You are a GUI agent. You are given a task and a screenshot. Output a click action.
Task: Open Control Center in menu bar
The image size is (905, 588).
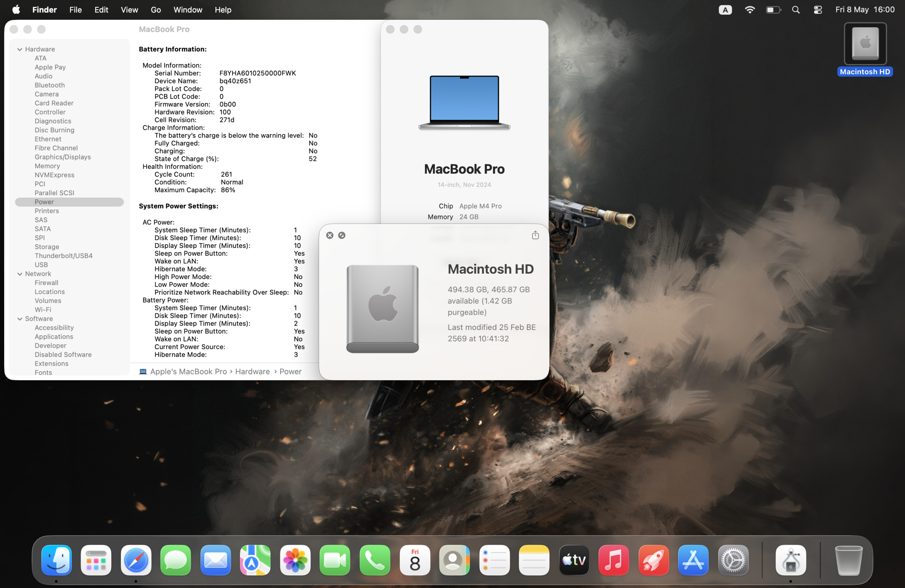pyautogui.click(x=818, y=10)
